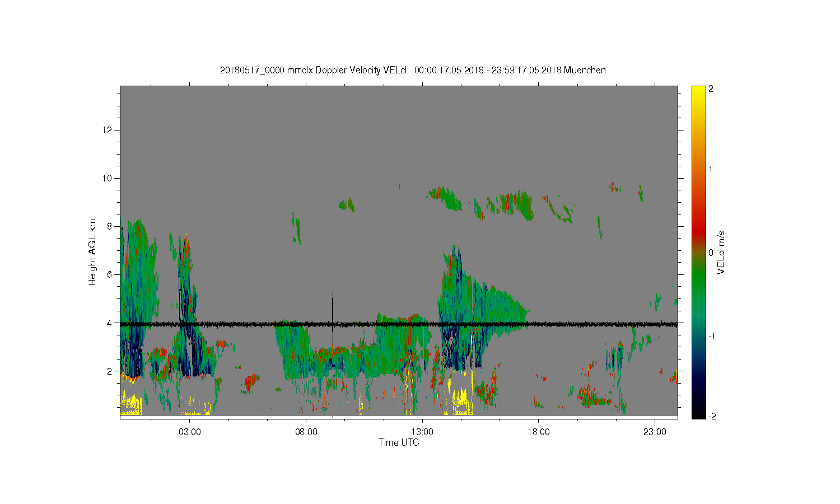
Task: Click the colorbar "-1" value
Action: click(x=712, y=336)
